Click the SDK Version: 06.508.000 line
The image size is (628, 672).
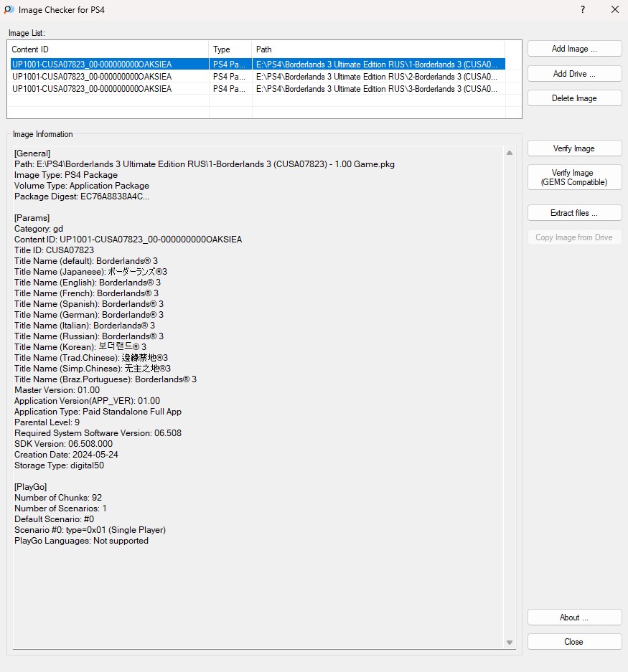63,443
